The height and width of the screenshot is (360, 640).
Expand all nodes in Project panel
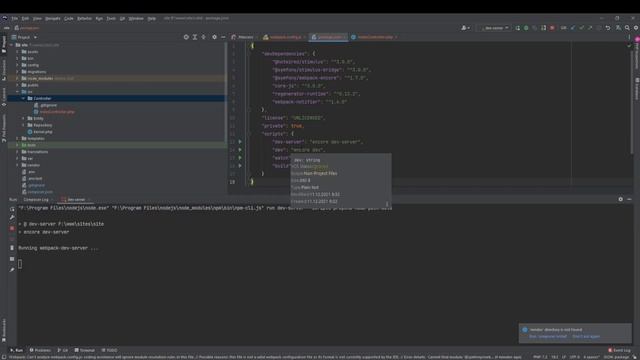click(195, 37)
